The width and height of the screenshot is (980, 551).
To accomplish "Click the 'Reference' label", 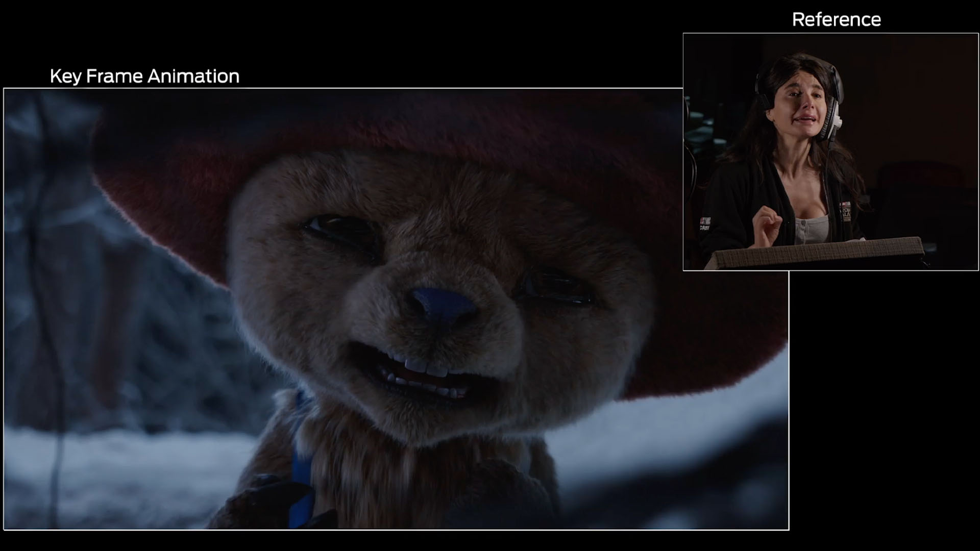I will coord(836,19).
